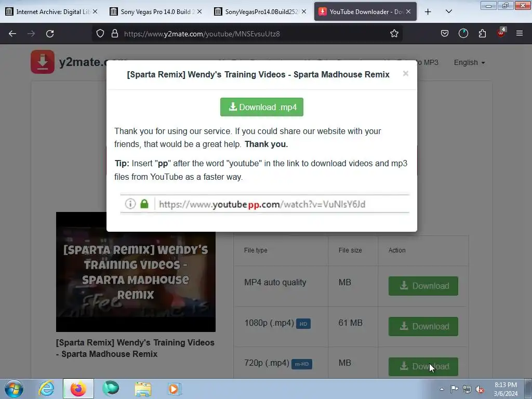Viewport: 532px width, 399px height.
Task: Click the network tray icon
Action: [467, 389]
